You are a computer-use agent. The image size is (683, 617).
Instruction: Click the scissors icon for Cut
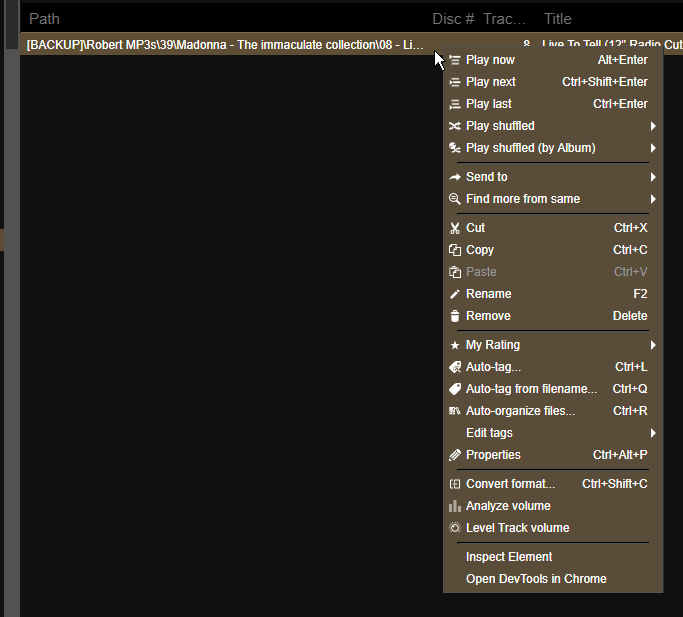tap(455, 228)
